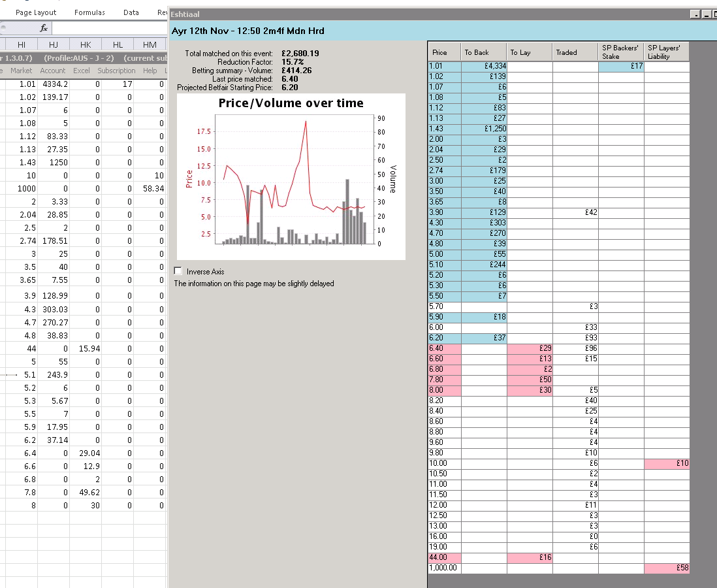Select column header HJ
The width and height of the screenshot is (717, 588).
pos(54,44)
